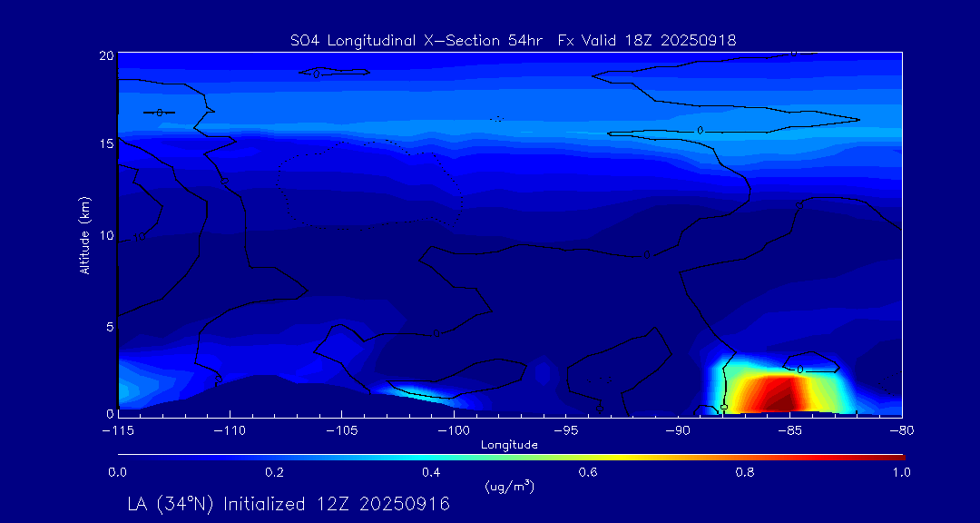Select the 15 altitude tick label
980x523 pixels.
(105, 144)
